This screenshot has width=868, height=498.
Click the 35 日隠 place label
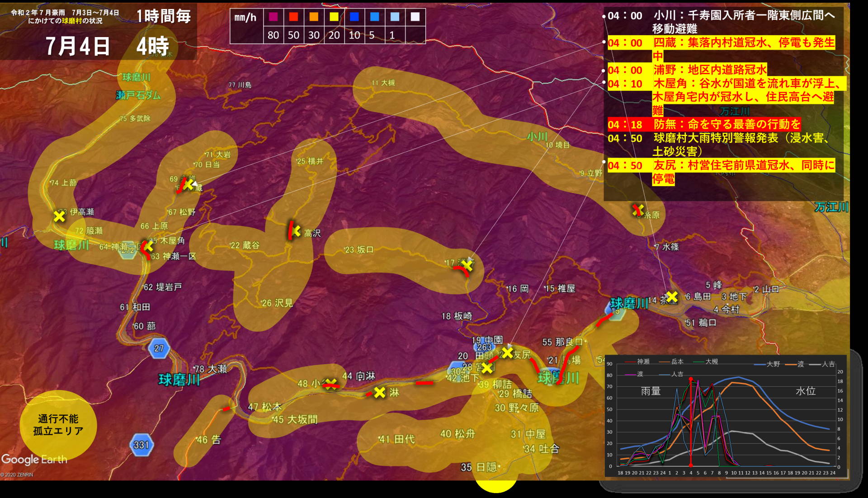(x=479, y=467)
